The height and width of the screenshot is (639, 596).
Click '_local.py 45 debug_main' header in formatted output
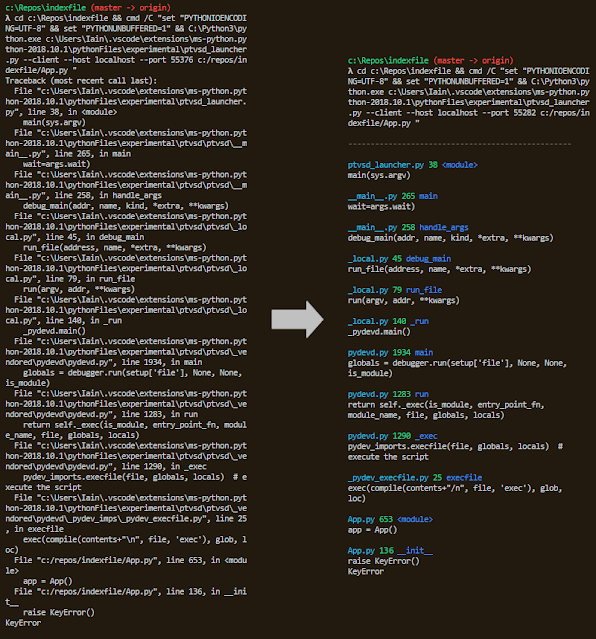tap(400, 259)
